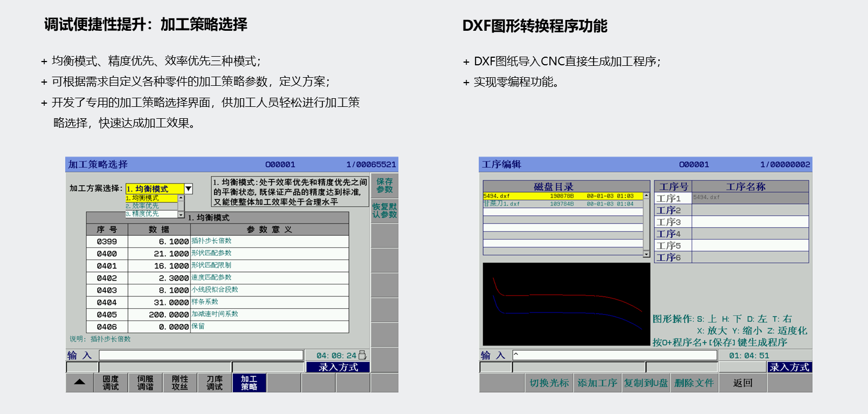
Task: Click the up-arrow softkey in the strategy panel
Action: click(80, 382)
